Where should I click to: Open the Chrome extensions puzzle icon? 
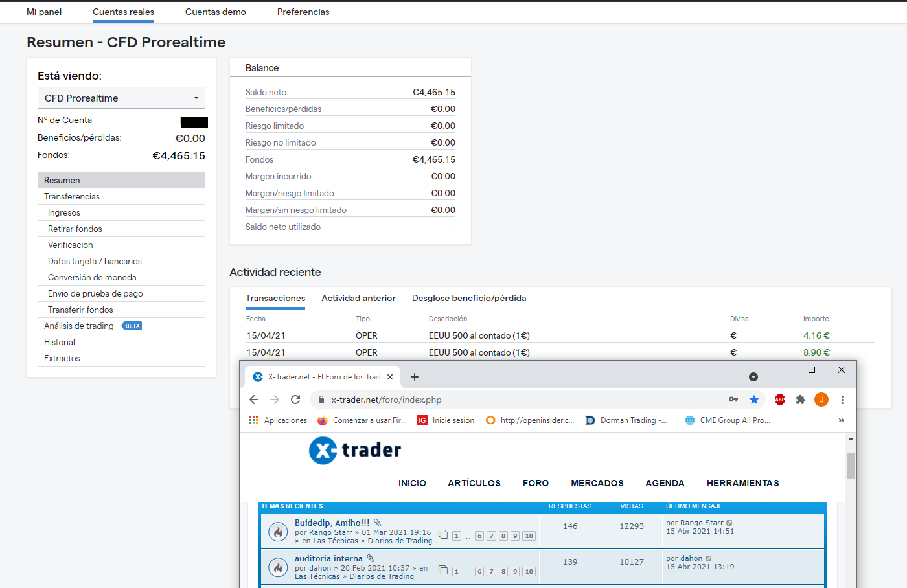(801, 400)
